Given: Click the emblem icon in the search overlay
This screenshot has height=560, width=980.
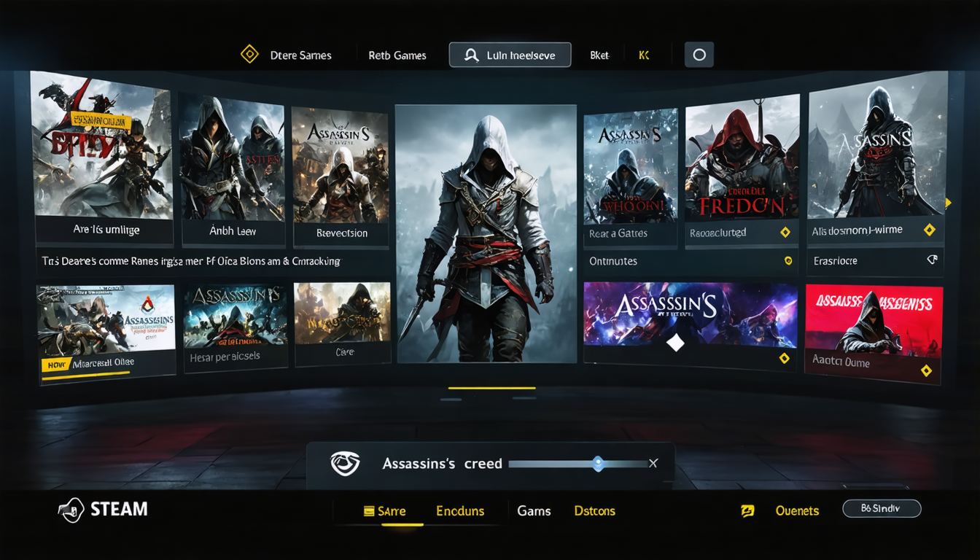Looking at the screenshot, I should tap(344, 463).
